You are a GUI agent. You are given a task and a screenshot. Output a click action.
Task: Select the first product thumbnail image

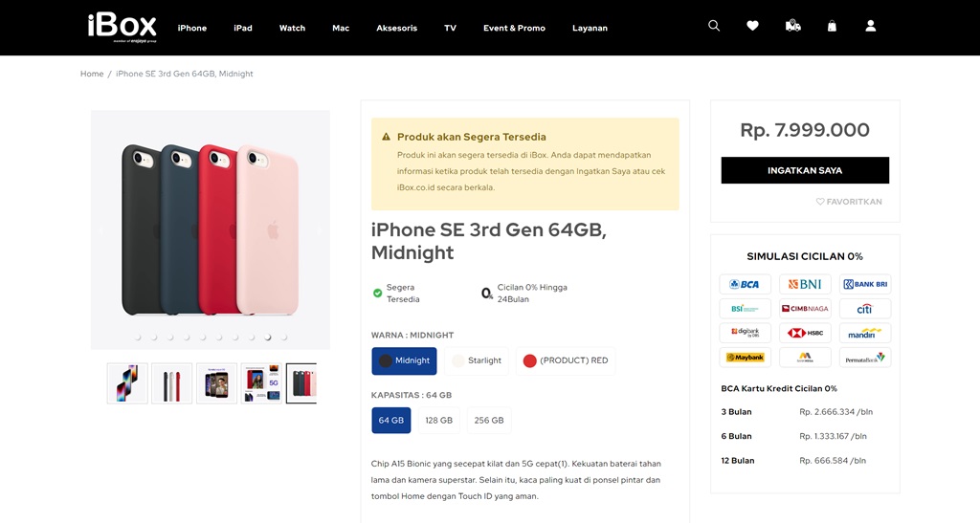(127, 382)
